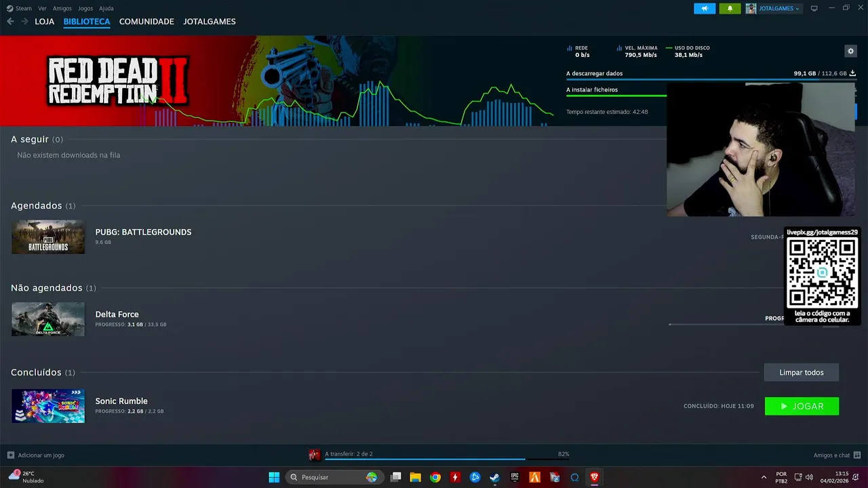Click the JOTALGAMES profile avatar

(x=751, y=8)
